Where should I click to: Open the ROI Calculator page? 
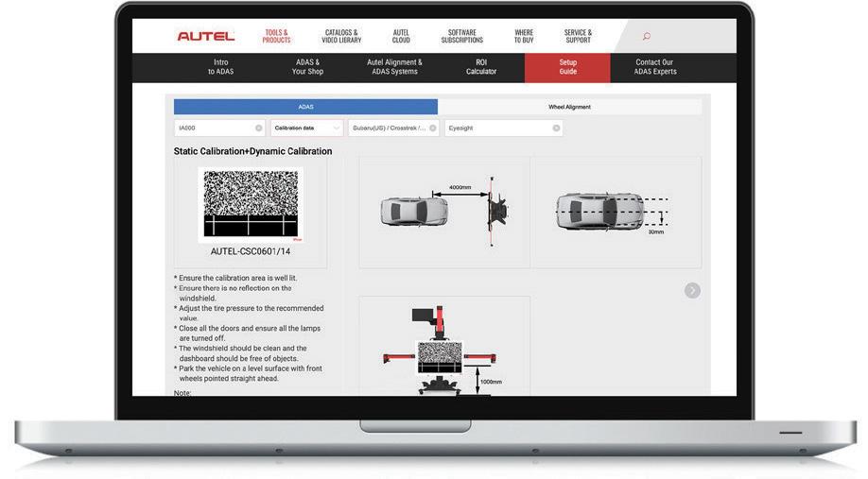481,67
